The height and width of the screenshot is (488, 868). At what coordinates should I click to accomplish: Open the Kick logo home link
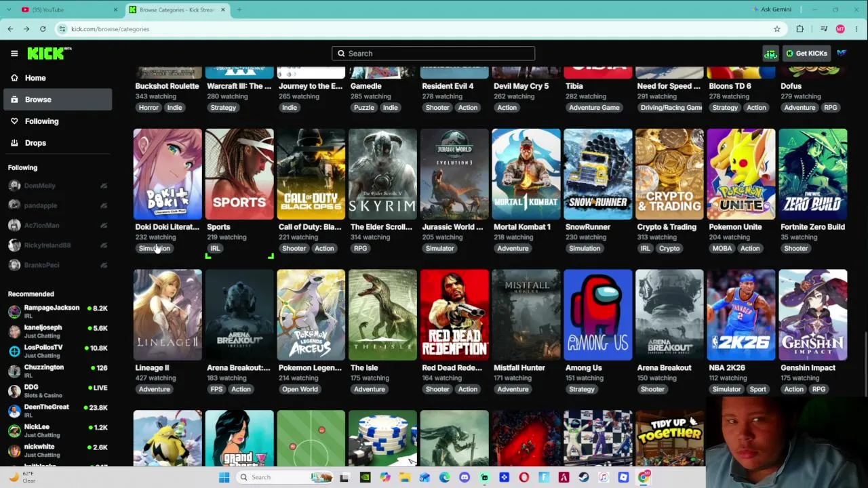49,54
